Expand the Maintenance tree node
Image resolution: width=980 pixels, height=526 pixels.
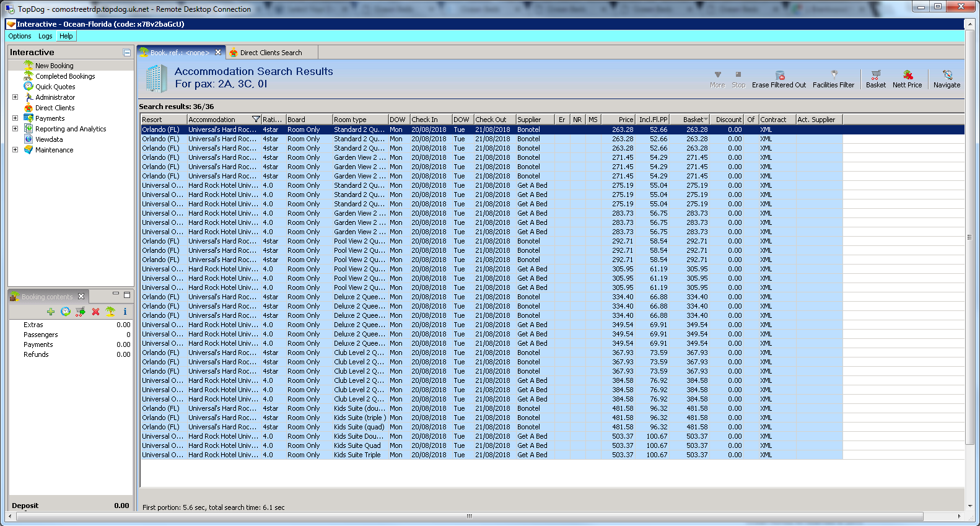[15, 150]
